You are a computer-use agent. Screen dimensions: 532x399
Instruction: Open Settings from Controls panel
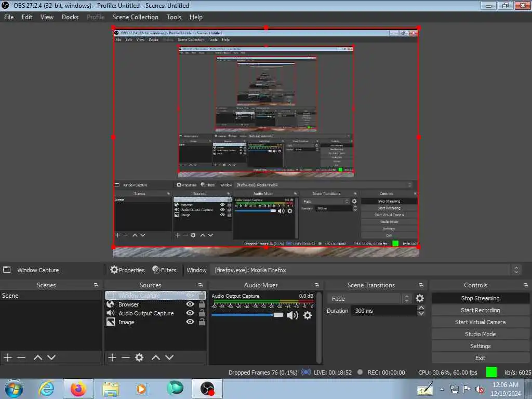[480, 345]
